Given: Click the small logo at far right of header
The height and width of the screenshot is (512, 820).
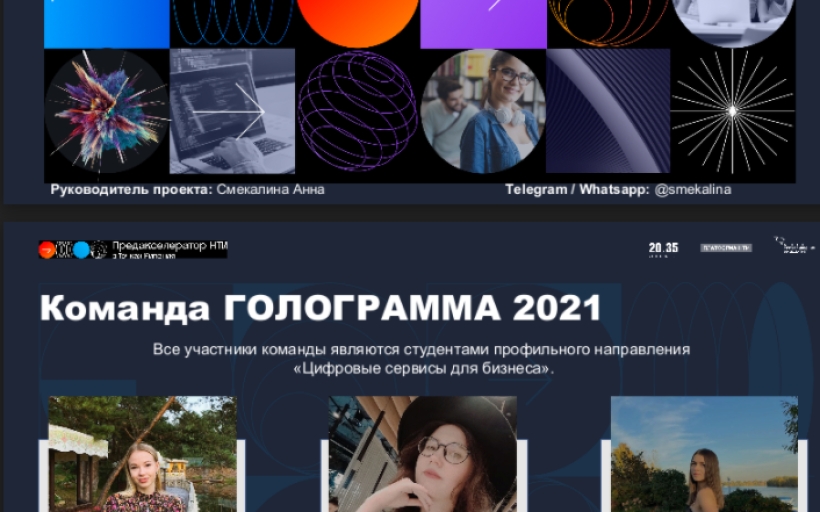Looking at the screenshot, I should [x=794, y=245].
